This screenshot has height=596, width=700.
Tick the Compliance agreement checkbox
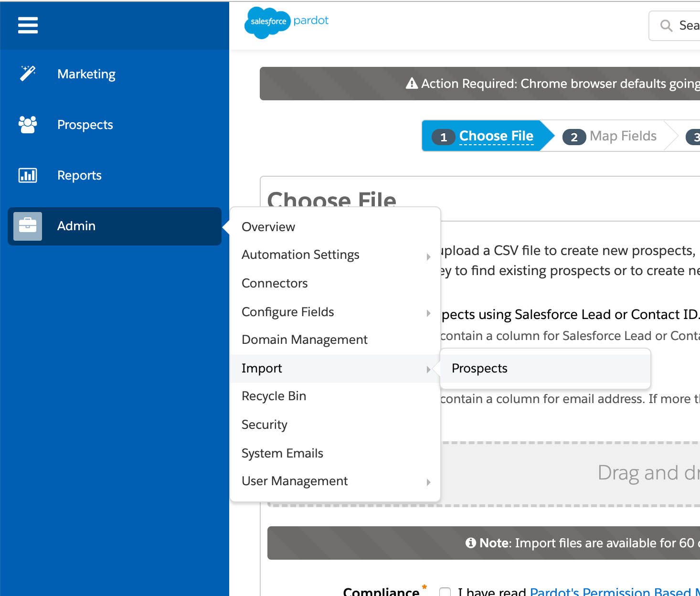pyautogui.click(x=445, y=592)
